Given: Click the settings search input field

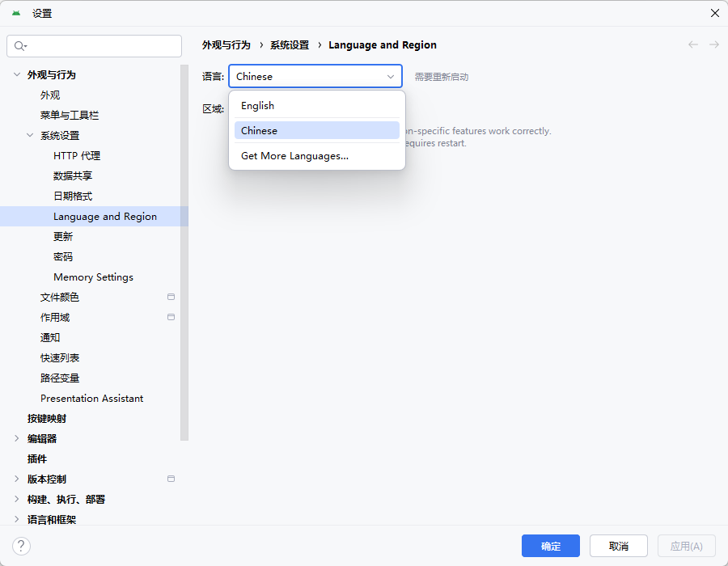Looking at the screenshot, I should click(101, 46).
